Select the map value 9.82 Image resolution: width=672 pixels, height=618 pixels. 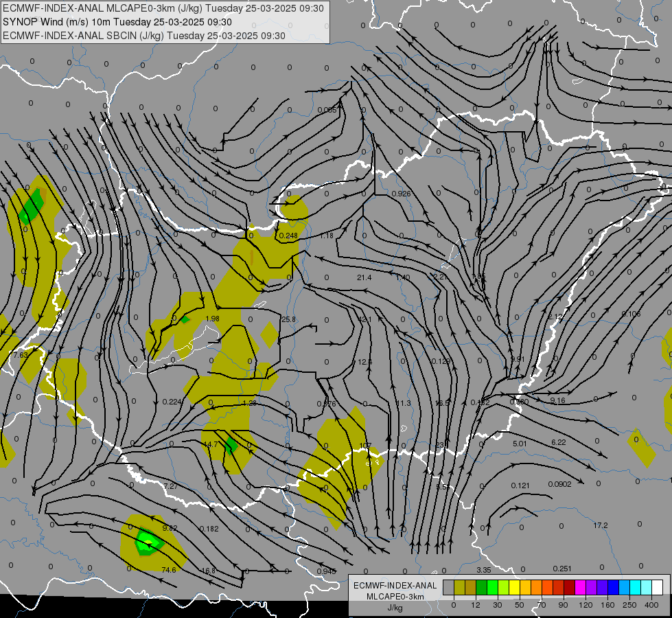[x=170, y=527]
